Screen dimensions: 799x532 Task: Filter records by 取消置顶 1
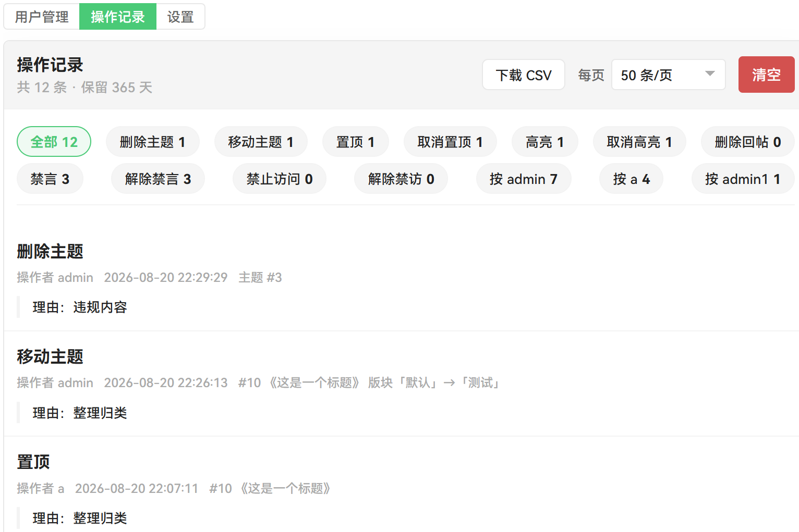click(450, 142)
